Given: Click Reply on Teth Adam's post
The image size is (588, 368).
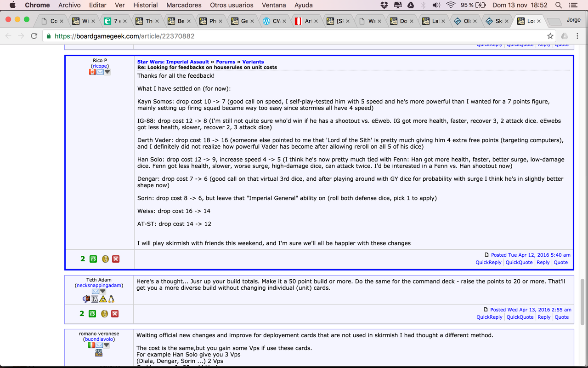Looking at the screenshot, I should point(544,317).
